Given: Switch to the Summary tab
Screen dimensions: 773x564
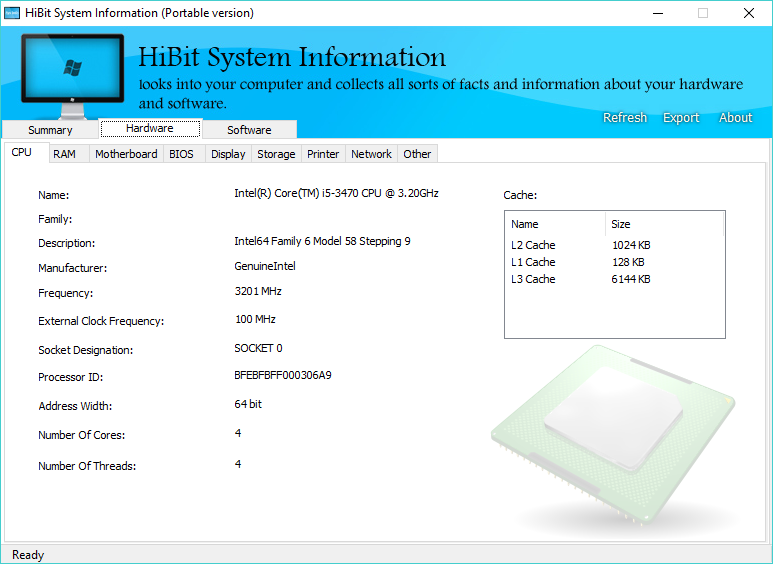Looking at the screenshot, I should (x=50, y=130).
